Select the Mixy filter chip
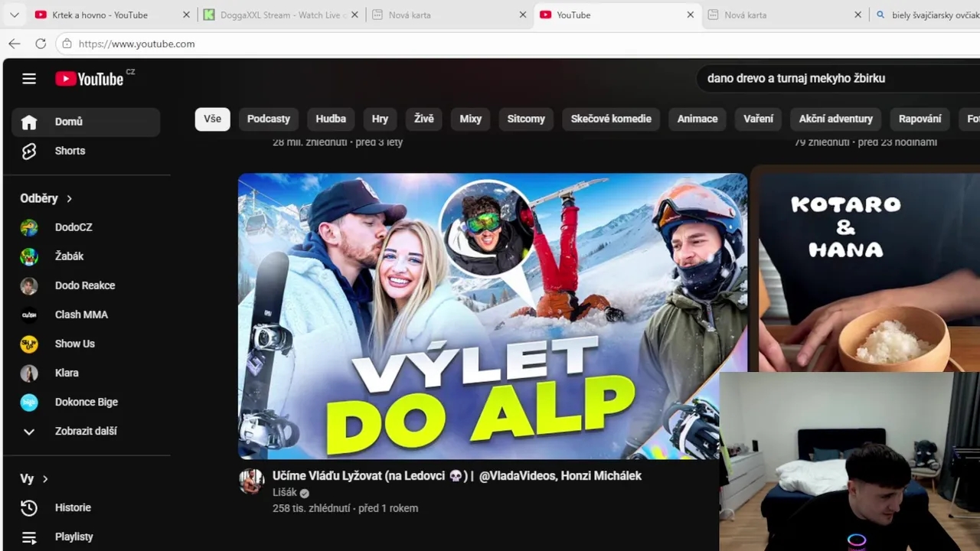This screenshot has height=551, width=980. [x=471, y=119]
